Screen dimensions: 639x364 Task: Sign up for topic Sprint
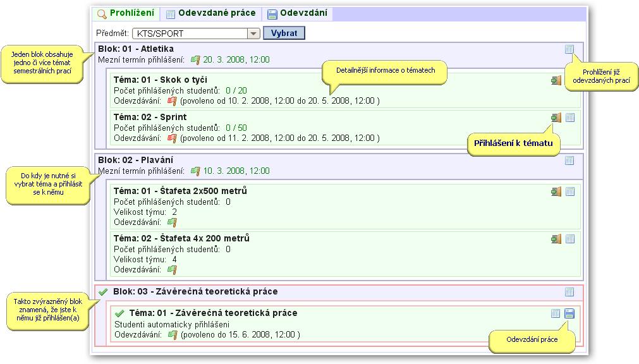click(556, 118)
